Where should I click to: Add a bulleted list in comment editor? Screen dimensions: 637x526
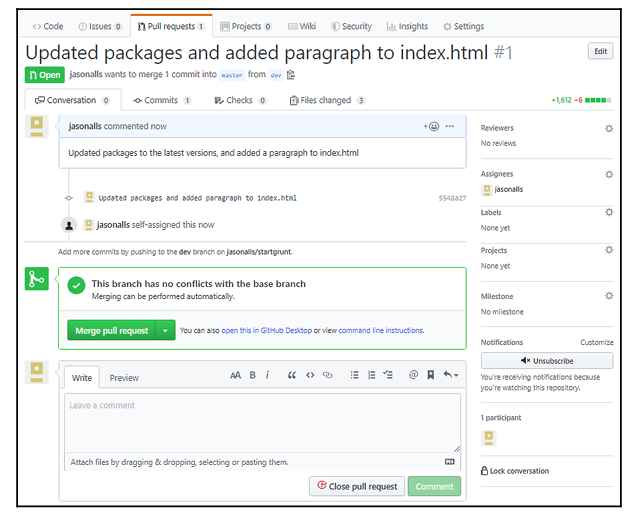355,375
